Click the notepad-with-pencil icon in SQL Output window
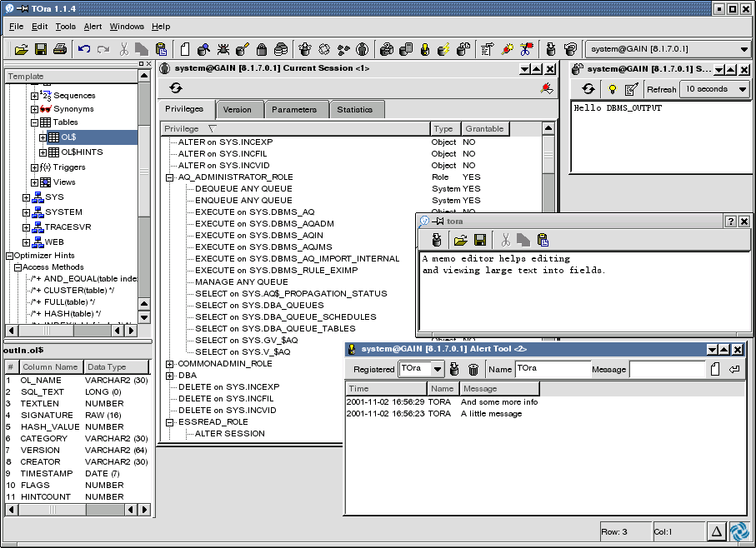This screenshot has width=756, height=548. pyautogui.click(x=631, y=89)
